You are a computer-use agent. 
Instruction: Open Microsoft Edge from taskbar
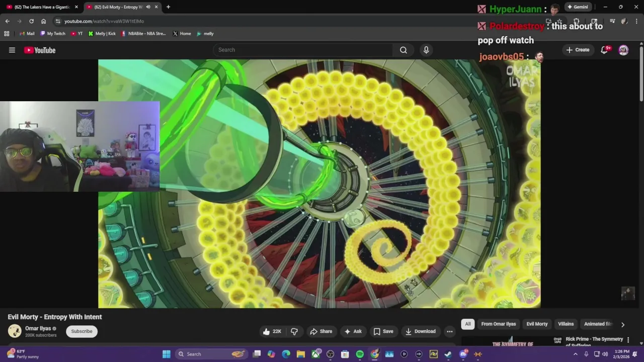(286, 354)
